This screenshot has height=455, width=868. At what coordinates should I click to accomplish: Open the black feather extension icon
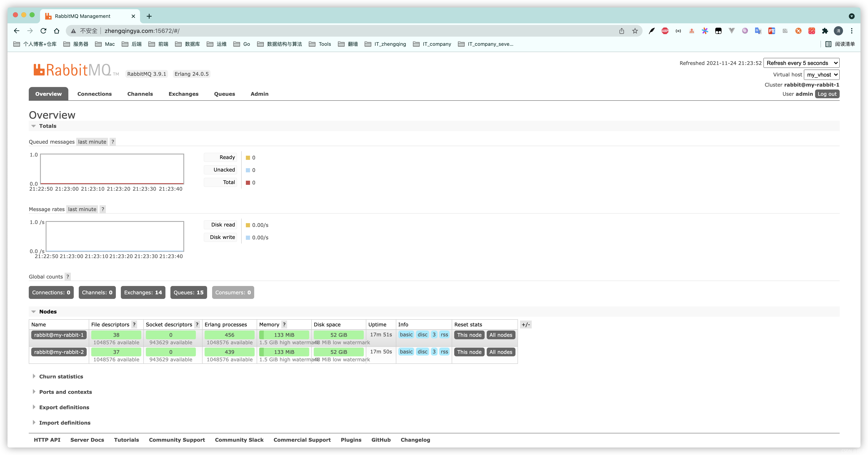pyautogui.click(x=652, y=31)
